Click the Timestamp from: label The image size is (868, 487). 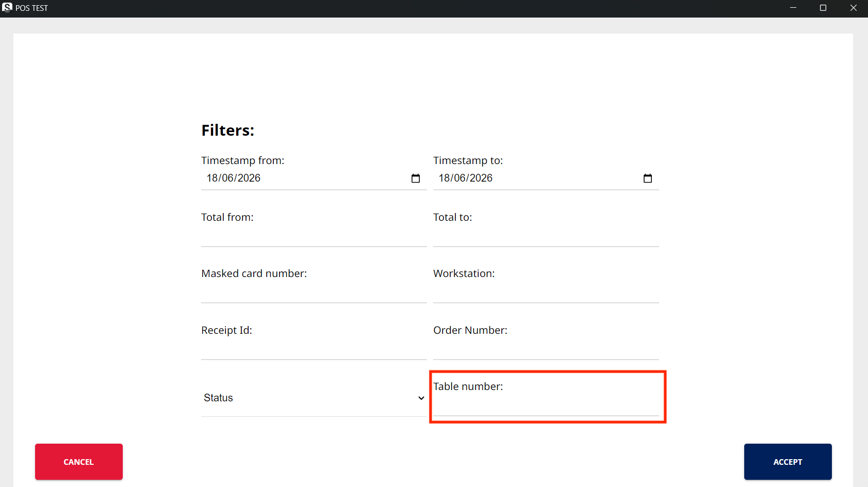pyautogui.click(x=242, y=160)
